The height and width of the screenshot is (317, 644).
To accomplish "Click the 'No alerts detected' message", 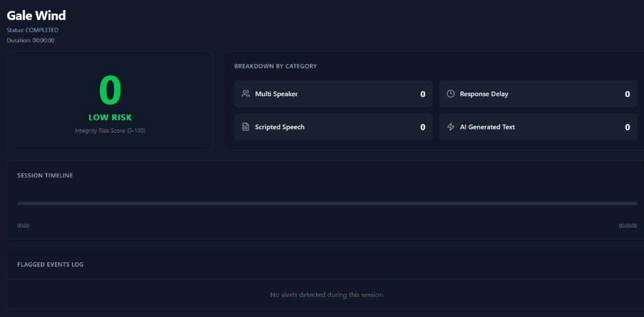I will [327, 294].
